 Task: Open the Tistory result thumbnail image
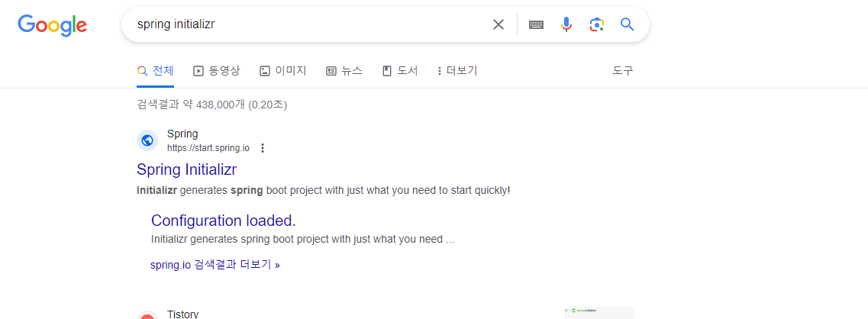tap(599, 313)
